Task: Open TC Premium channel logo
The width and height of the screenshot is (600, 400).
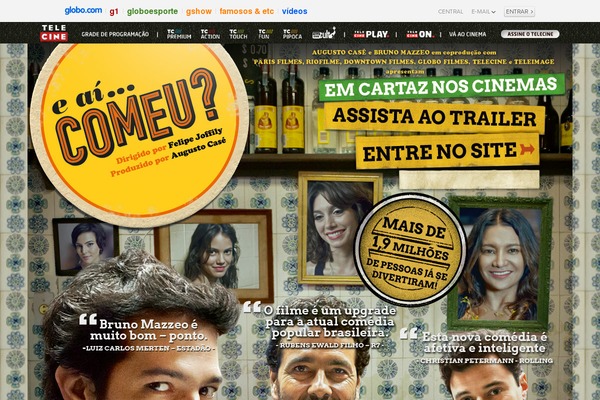Action: [x=179, y=34]
